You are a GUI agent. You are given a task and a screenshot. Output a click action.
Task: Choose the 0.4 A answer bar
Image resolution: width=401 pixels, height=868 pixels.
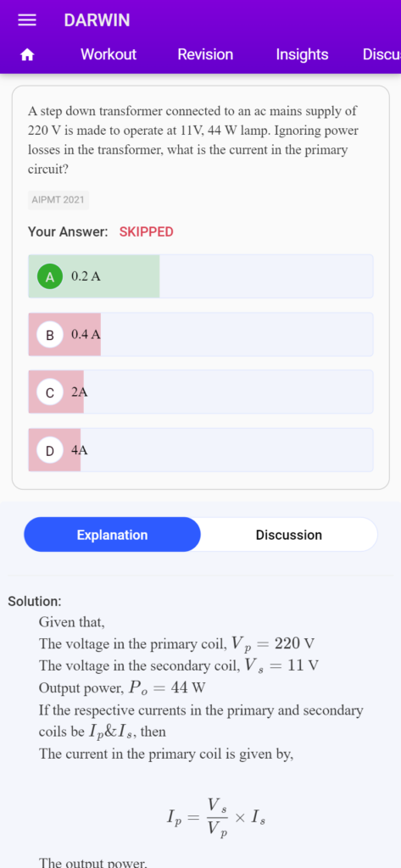tap(200, 334)
